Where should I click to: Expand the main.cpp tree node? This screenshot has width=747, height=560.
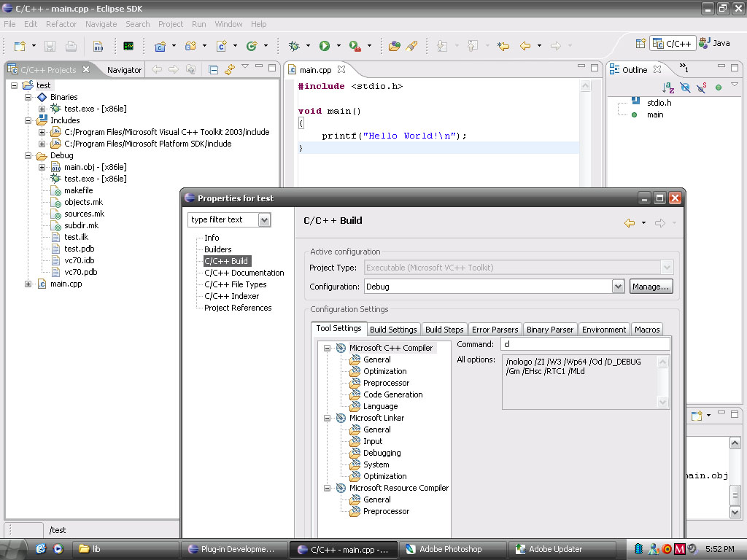28,284
